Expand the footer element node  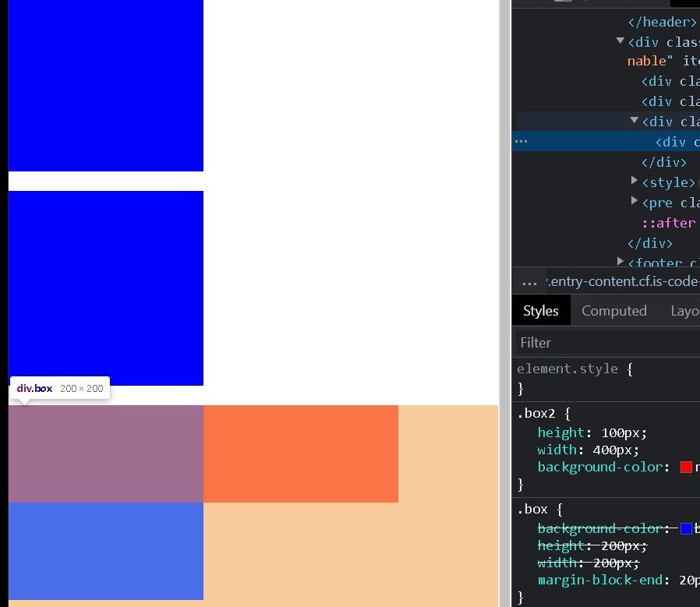point(620,261)
